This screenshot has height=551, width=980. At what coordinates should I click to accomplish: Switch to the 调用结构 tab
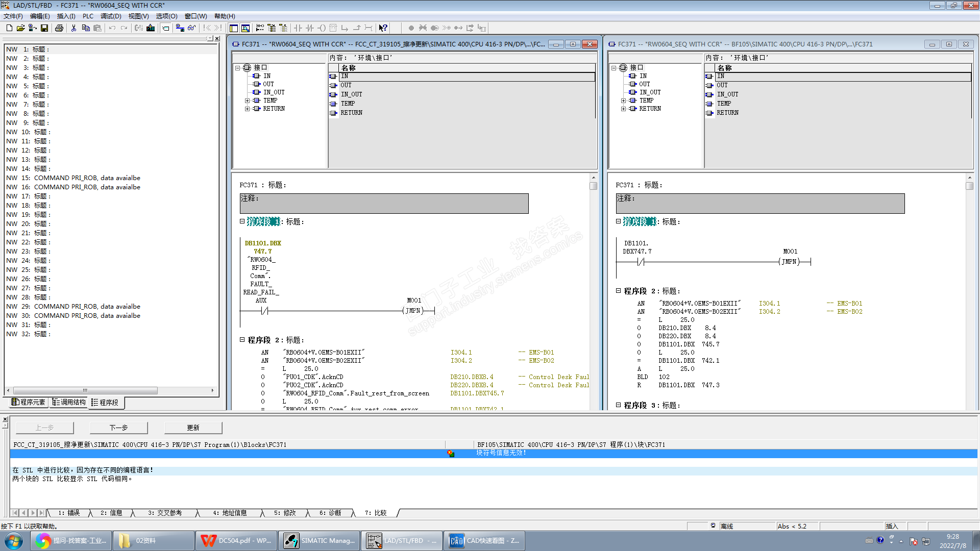(69, 403)
